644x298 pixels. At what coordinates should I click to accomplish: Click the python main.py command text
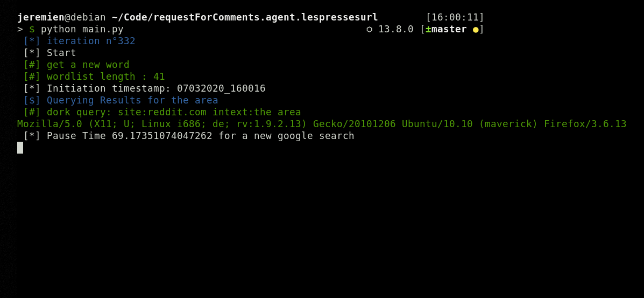click(x=82, y=29)
